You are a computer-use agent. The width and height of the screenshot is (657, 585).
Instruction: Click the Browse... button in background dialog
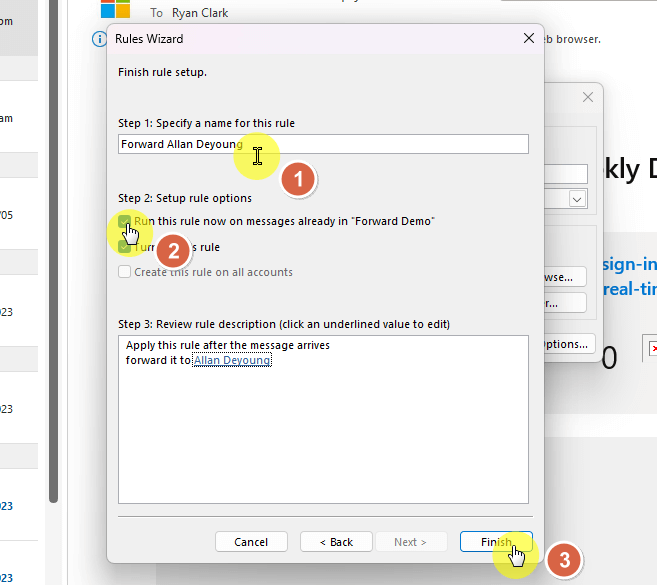point(565,277)
